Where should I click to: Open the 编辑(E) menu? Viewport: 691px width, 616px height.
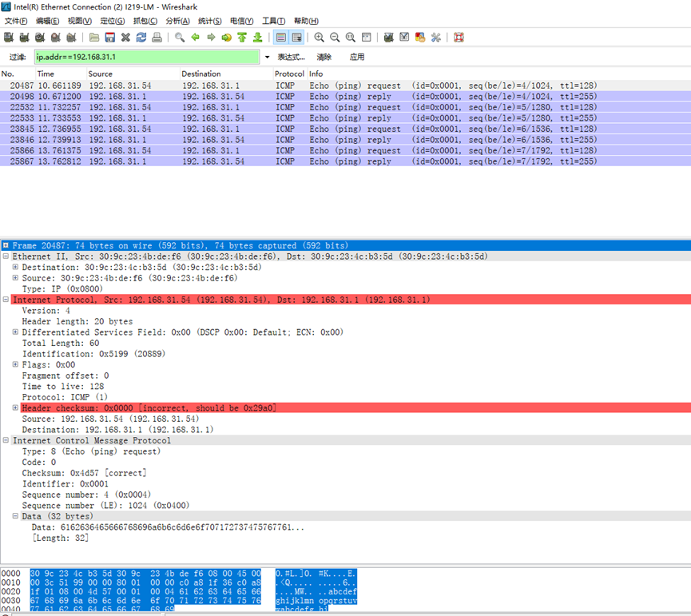tap(48, 21)
